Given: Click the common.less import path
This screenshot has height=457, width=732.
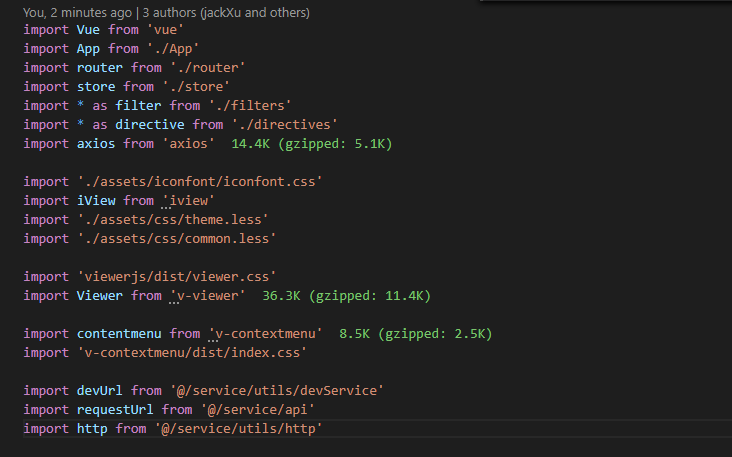Looking at the screenshot, I should point(176,239).
